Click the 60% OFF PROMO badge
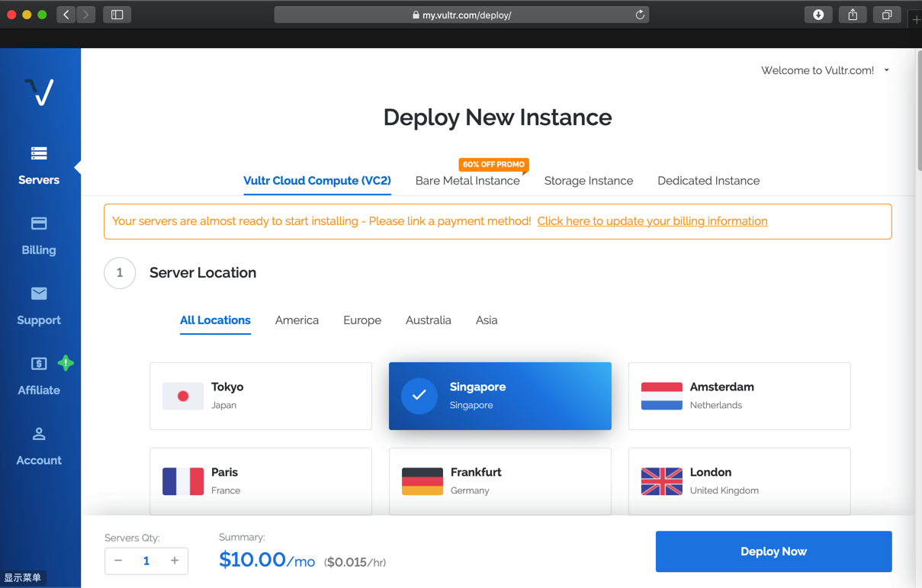This screenshot has width=922, height=588. pos(493,165)
